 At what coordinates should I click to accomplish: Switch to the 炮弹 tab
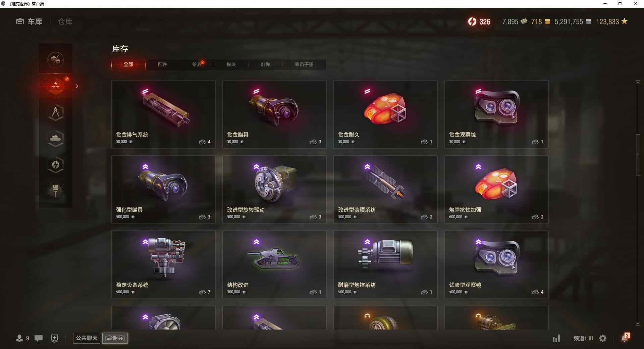265,64
